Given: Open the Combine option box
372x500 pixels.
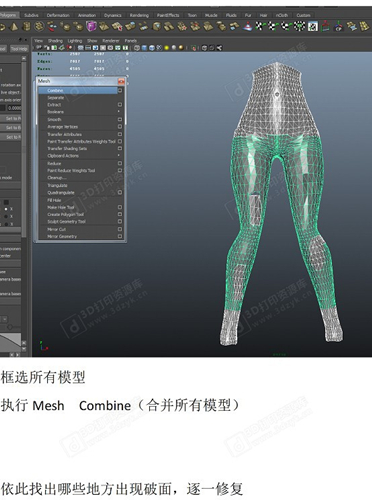Looking at the screenshot, I should (120, 90).
